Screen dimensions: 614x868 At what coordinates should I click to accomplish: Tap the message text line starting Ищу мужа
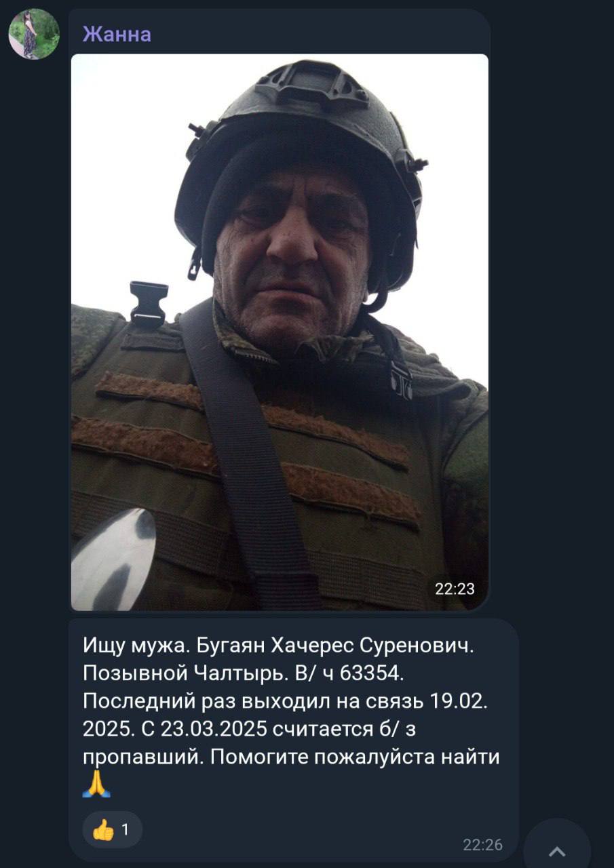click(x=278, y=646)
